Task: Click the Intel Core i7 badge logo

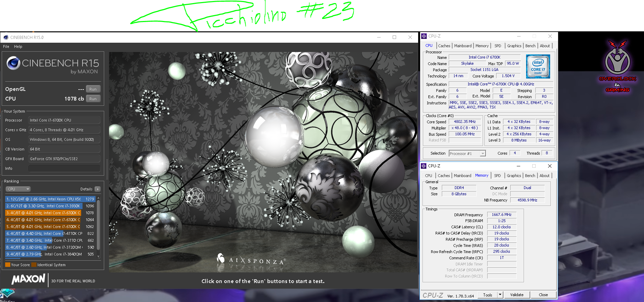Action: [538, 66]
